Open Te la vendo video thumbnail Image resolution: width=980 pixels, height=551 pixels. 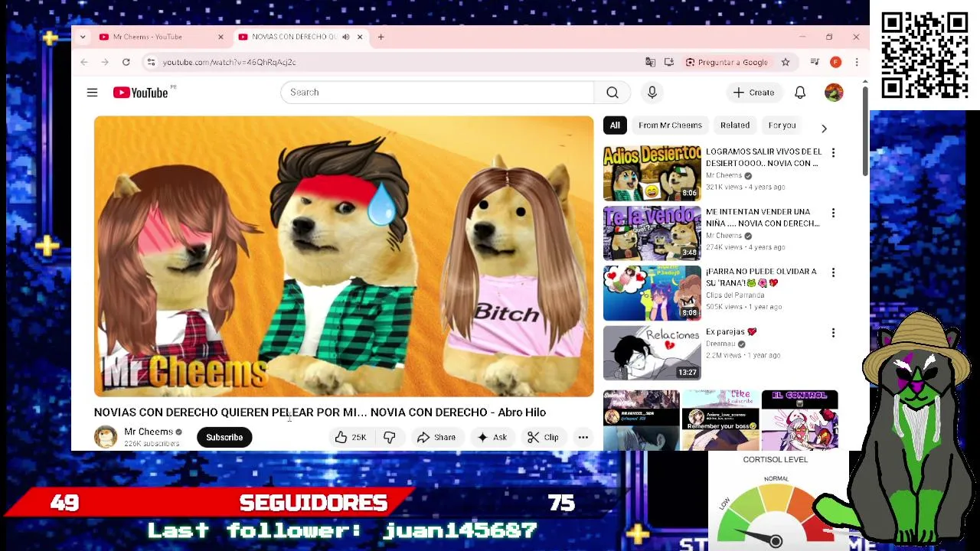(x=652, y=233)
